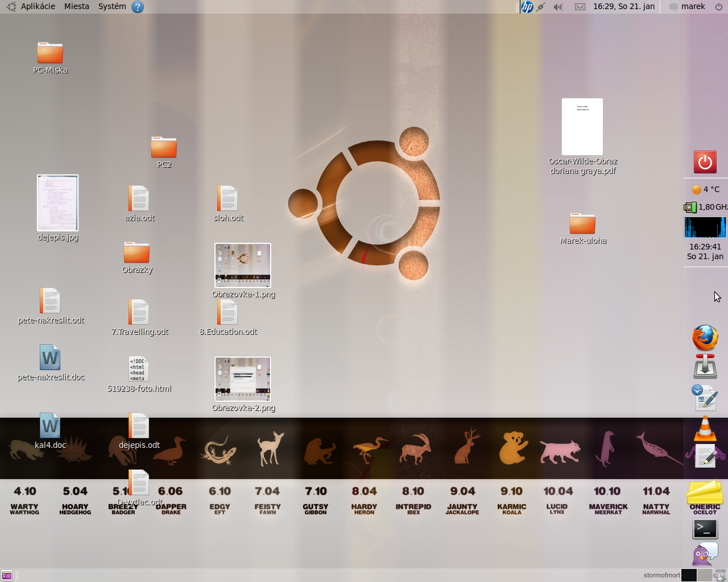Click the 1,80 GHz CPU frequency monitor

pyautogui.click(x=705, y=207)
